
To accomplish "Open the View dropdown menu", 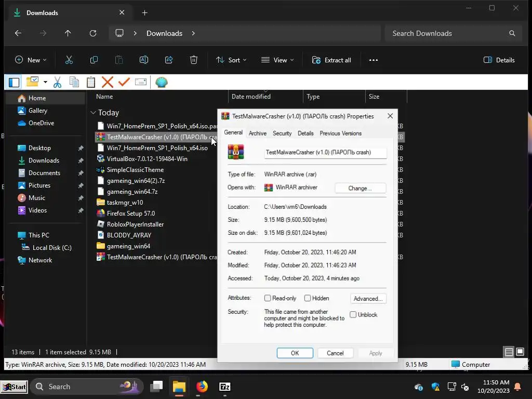I will point(277,60).
